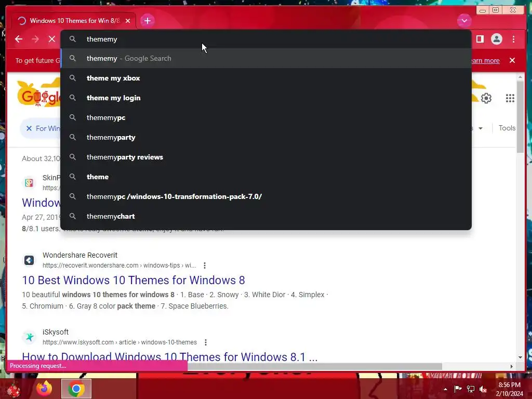Open a new tab with the plus button
Screen dimensions: 532x399
click(147, 21)
